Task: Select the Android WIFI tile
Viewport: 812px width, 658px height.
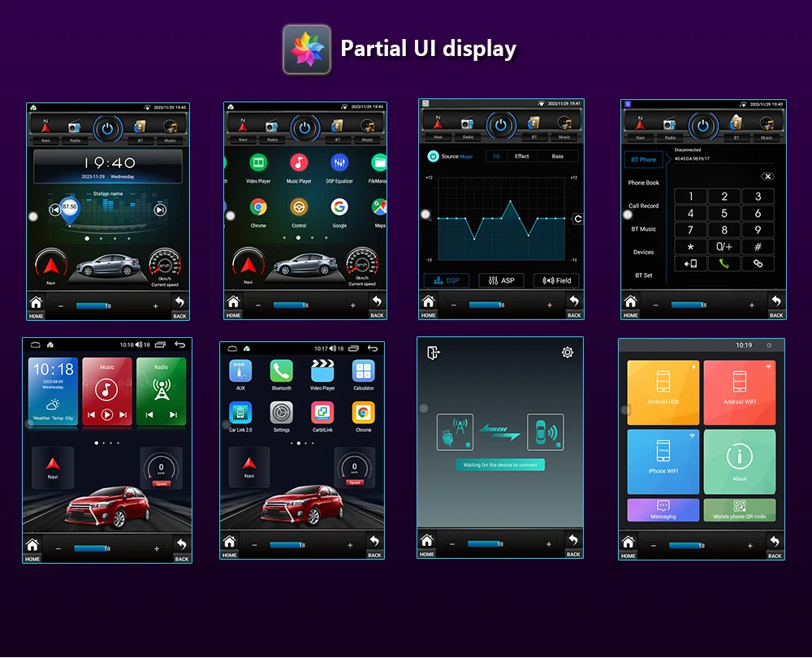Action: (x=740, y=392)
